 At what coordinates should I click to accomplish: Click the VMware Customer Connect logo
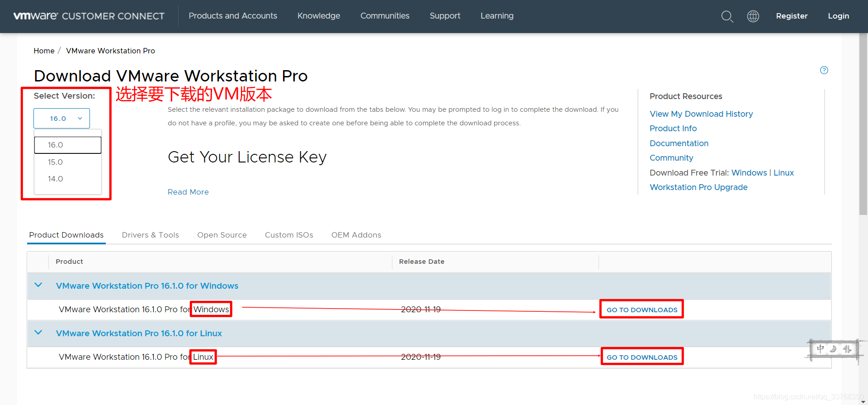coord(89,16)
